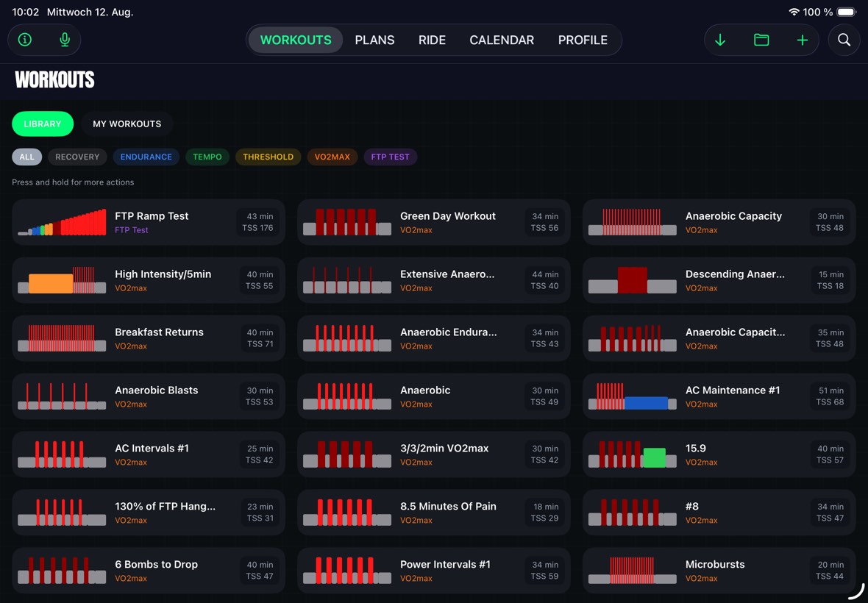The image size is (868, 603).
Task: Select the MY WORKOUTS button
Action: tap(127, 124)
